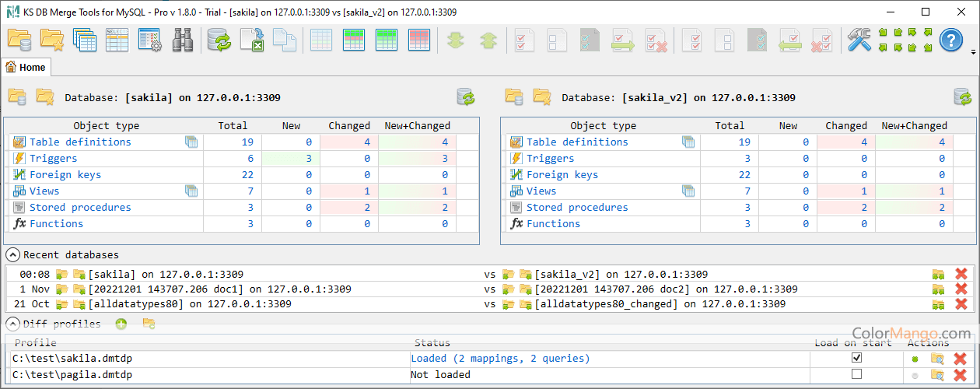The image size is (980, 389).
Task: Check Load on start for pagila.dmtdp
Action: (x=857, y=374)
